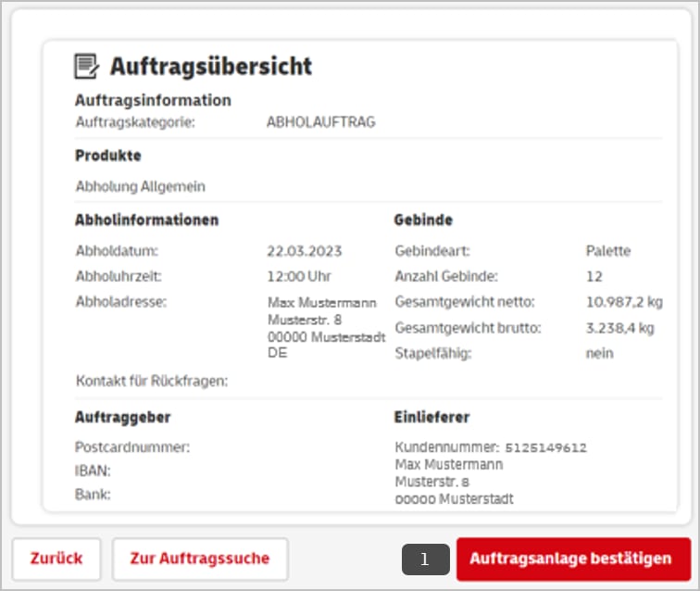
Task: Click the Zurück button
Action: [56, 559]
